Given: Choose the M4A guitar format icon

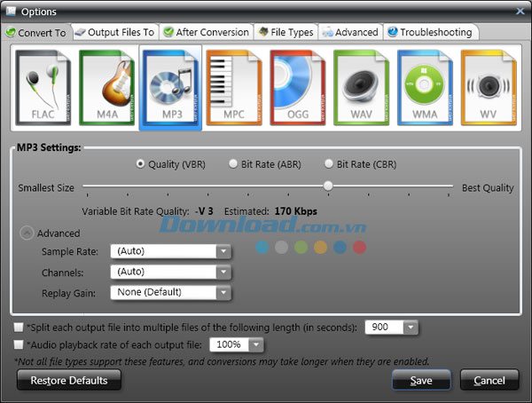Looking at the screenshot, I should point(107,87).
